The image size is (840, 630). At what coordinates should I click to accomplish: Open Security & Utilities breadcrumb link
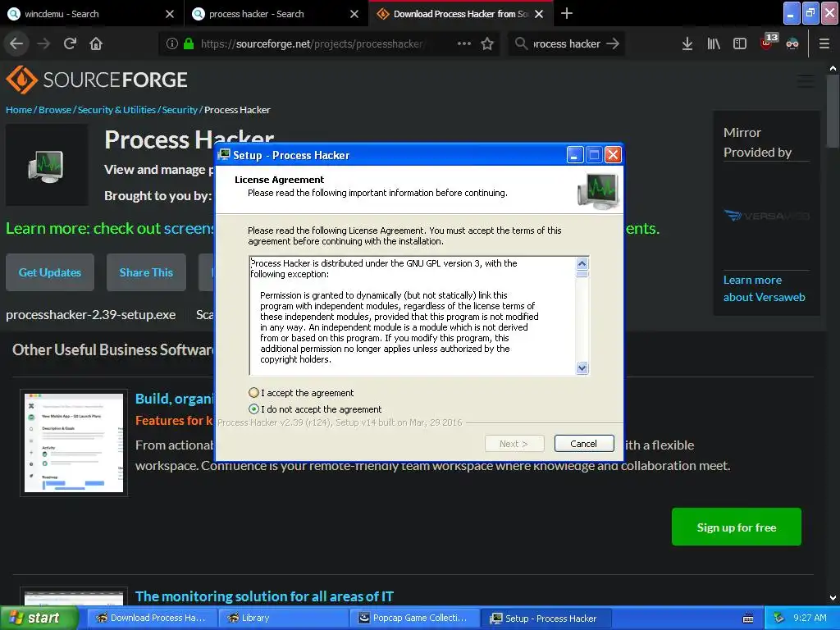116,110
